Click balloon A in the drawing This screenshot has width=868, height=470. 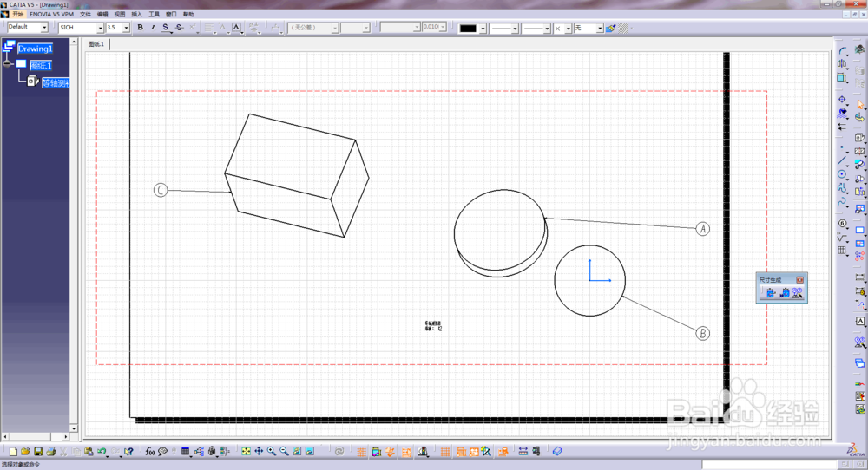[702, 229]
